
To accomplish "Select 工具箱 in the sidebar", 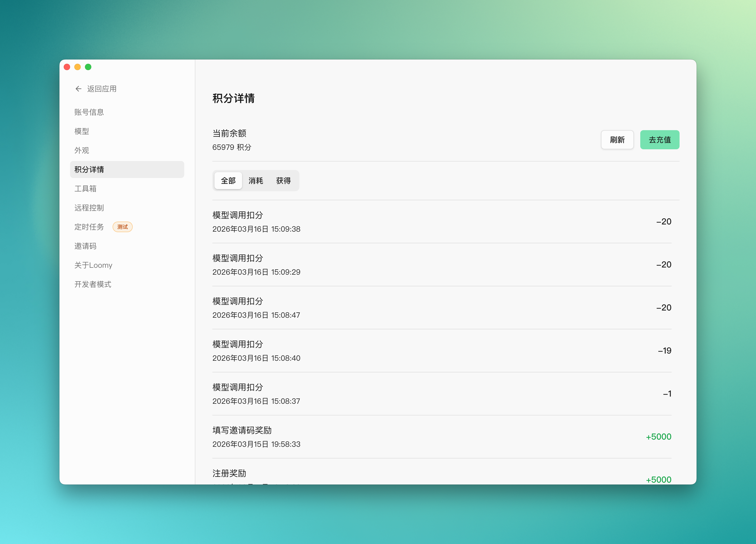I will click(85, 188).
